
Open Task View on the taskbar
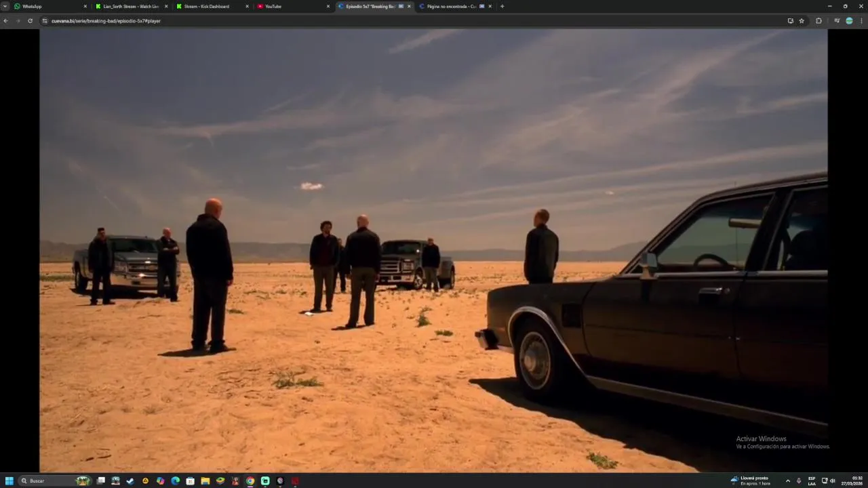(x=101, y=481)
